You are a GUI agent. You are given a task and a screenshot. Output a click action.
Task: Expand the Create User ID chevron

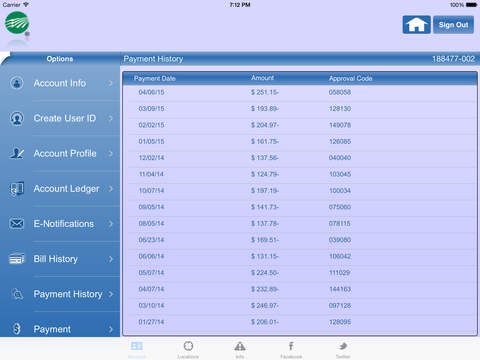(111, 118)
